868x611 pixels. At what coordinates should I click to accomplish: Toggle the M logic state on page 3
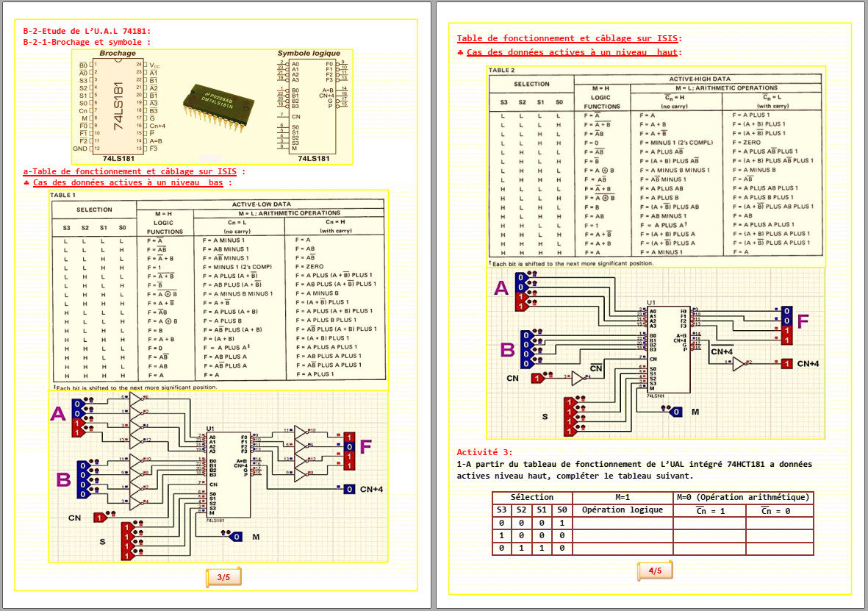[236, 537]
